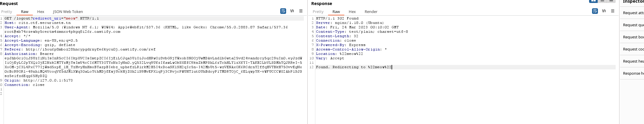Click the Date Fri, 24 Mar 2023 header

[357, 27]
